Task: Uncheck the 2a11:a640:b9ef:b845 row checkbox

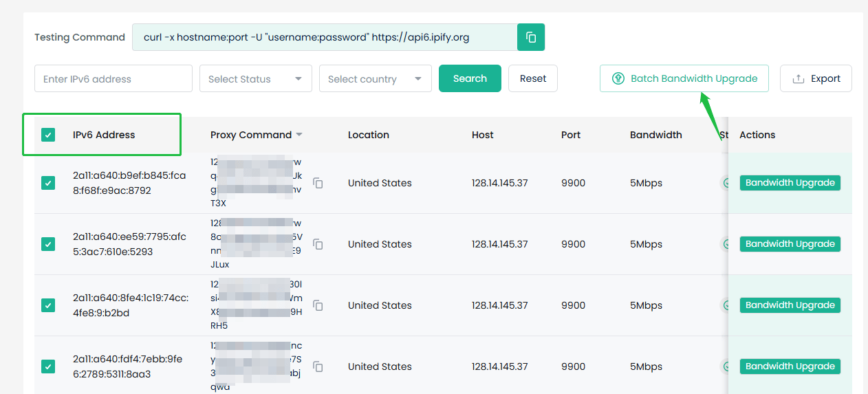Action: tap(48, 183)
